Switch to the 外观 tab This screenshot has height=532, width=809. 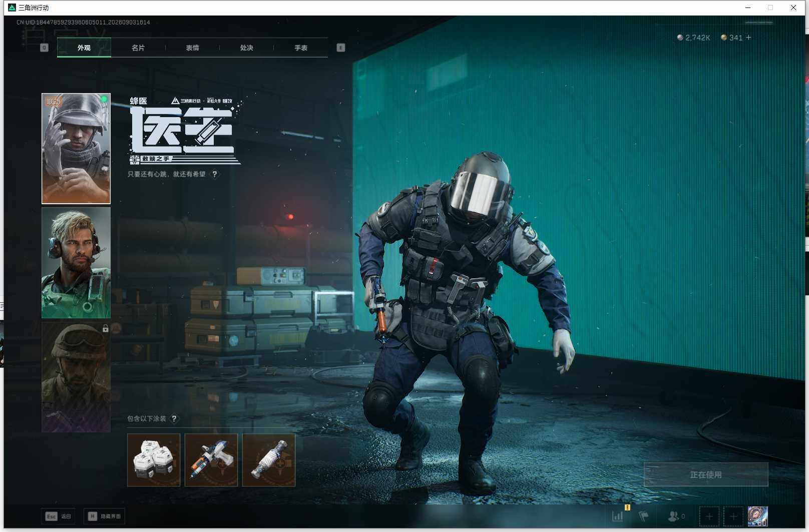pos(84,48)
